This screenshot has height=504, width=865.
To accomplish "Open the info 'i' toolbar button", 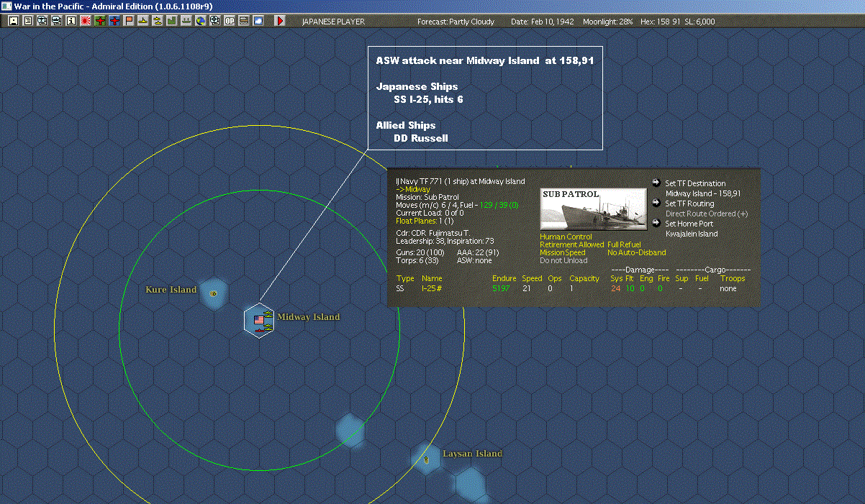I will [71, 21].
